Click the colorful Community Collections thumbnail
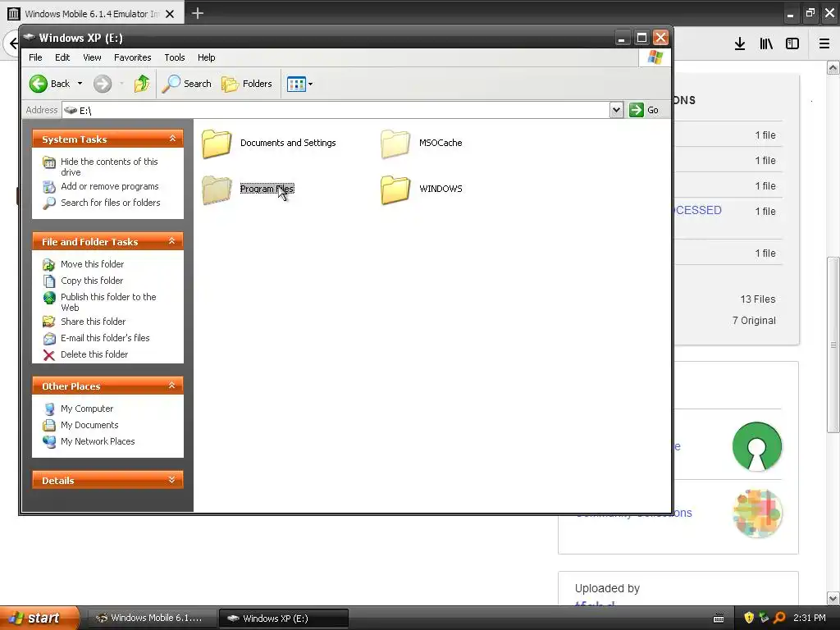Viewport: 840px width, 630px height. (757, 514)
